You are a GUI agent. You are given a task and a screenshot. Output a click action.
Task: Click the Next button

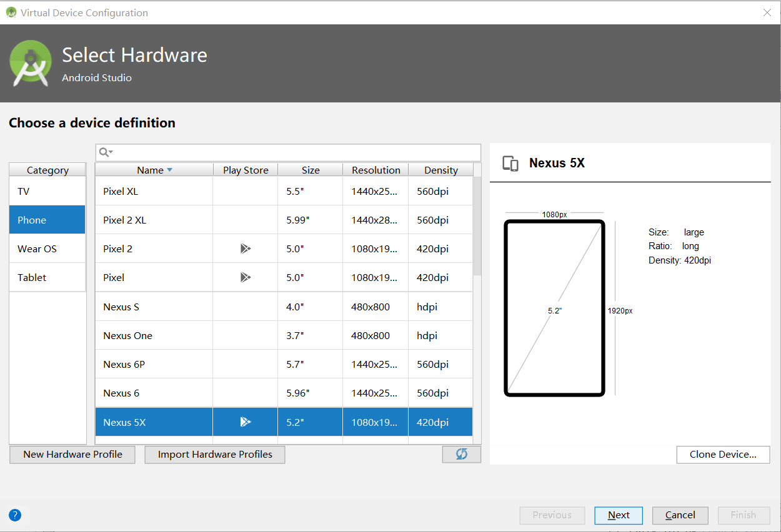[x=619, y=515]
